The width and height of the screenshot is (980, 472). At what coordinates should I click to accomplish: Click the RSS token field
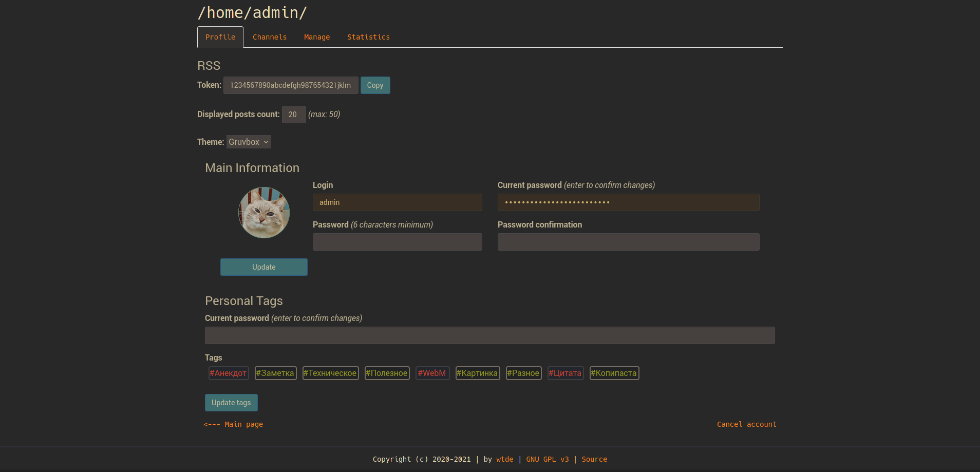pyautogui.click(x=291, y=85)
